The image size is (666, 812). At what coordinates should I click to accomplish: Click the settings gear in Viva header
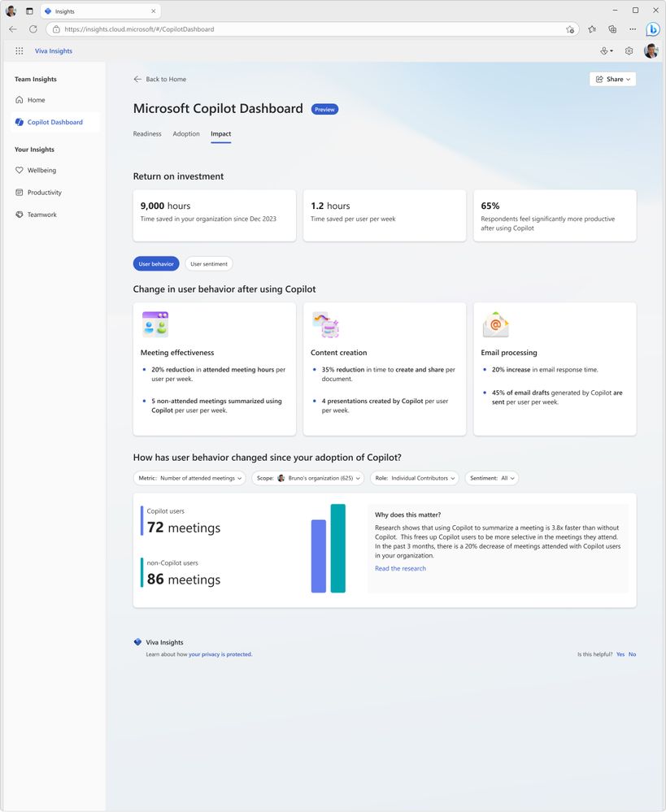(629, 50)
